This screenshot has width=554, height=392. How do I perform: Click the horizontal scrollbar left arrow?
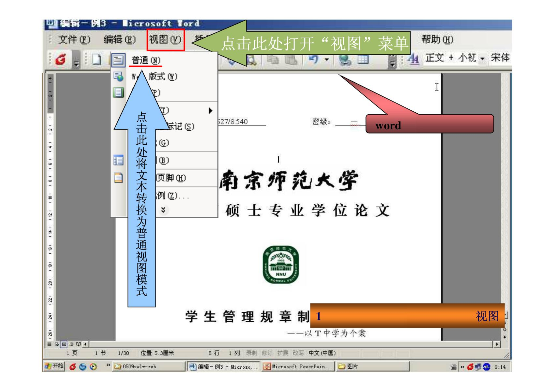coord(85,344)
